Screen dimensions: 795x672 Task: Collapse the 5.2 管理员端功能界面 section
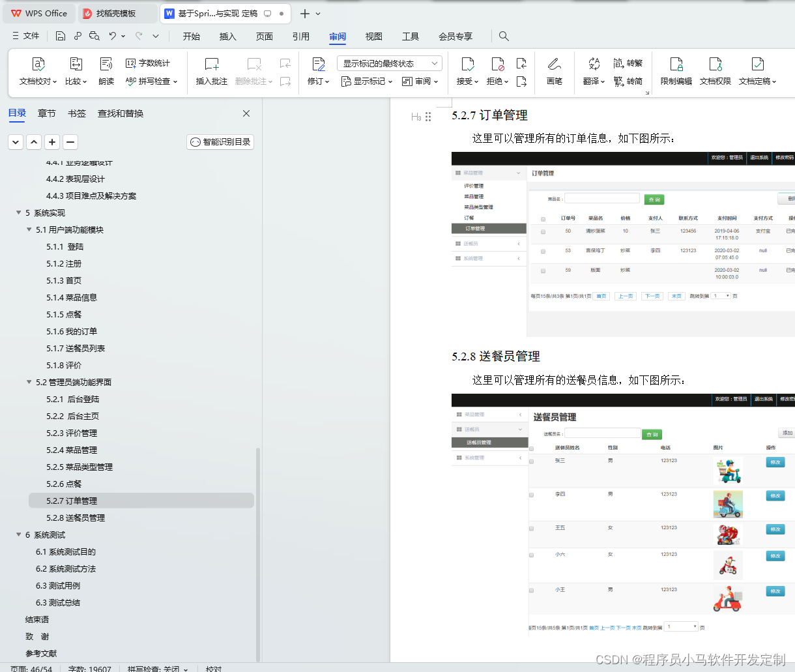28,382
